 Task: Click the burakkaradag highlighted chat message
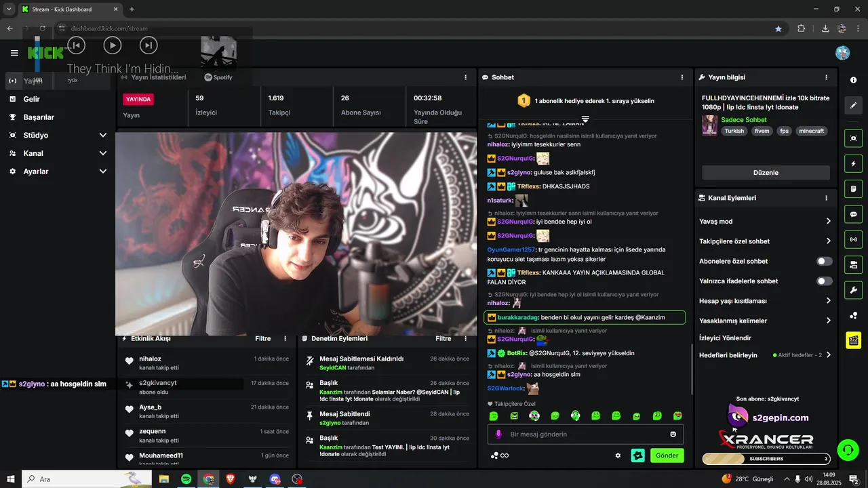click(585, 317)
